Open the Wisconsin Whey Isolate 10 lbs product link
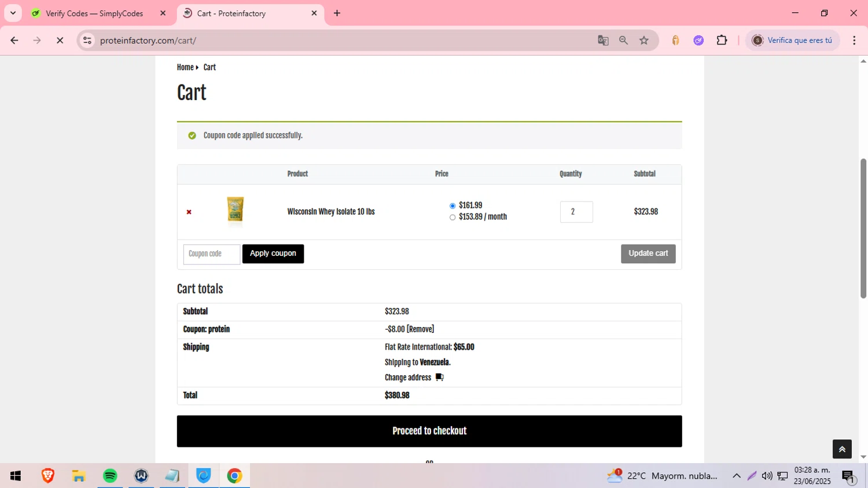 (331, 212)
